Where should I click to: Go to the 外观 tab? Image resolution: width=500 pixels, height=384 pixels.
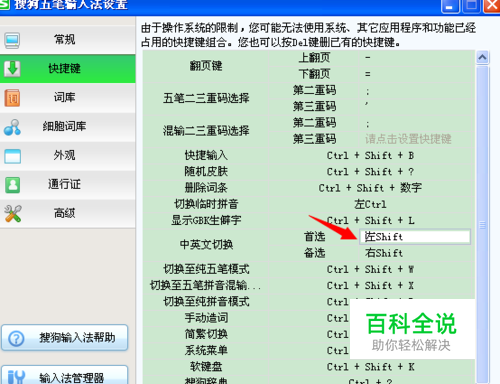68,156
